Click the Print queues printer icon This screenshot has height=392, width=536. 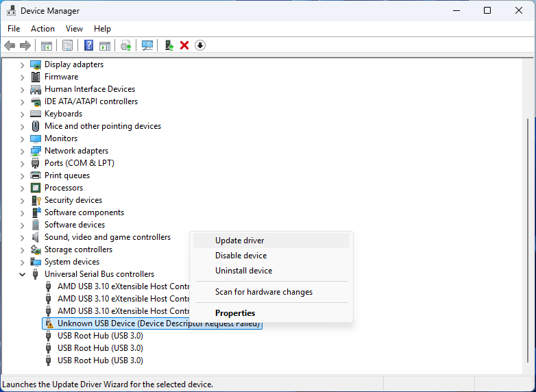click(x=36, y=175)
